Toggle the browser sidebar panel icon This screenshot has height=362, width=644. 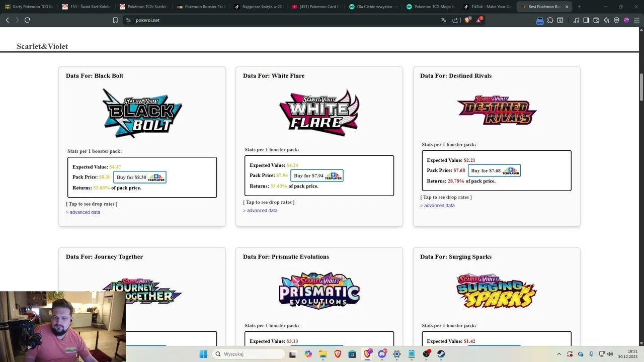(x=586, y=20)
